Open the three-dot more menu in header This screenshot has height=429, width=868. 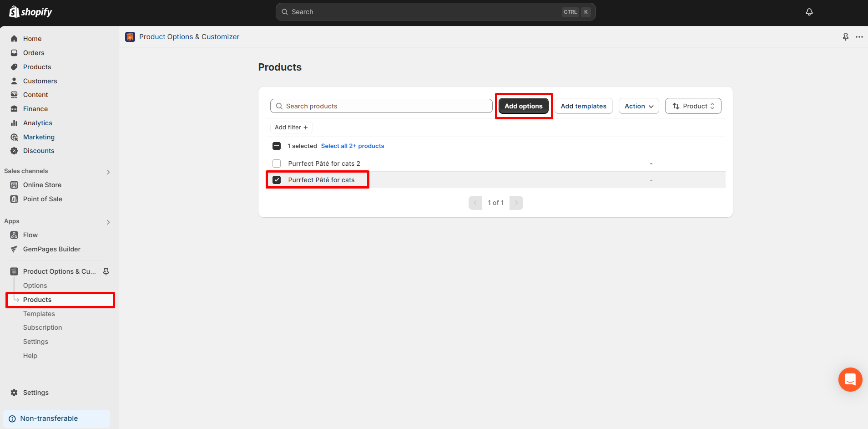[x=859, y=37]
